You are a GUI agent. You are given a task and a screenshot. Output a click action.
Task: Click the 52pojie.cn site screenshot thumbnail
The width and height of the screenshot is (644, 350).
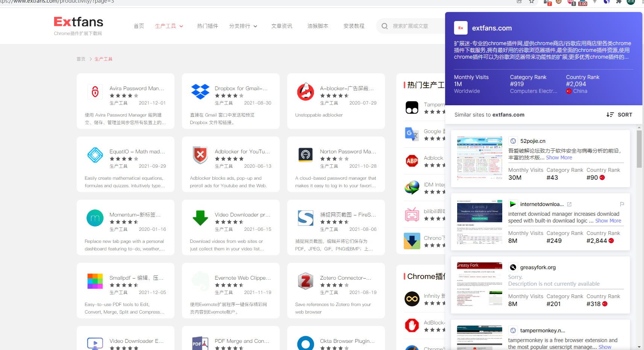tap(479, 158)
